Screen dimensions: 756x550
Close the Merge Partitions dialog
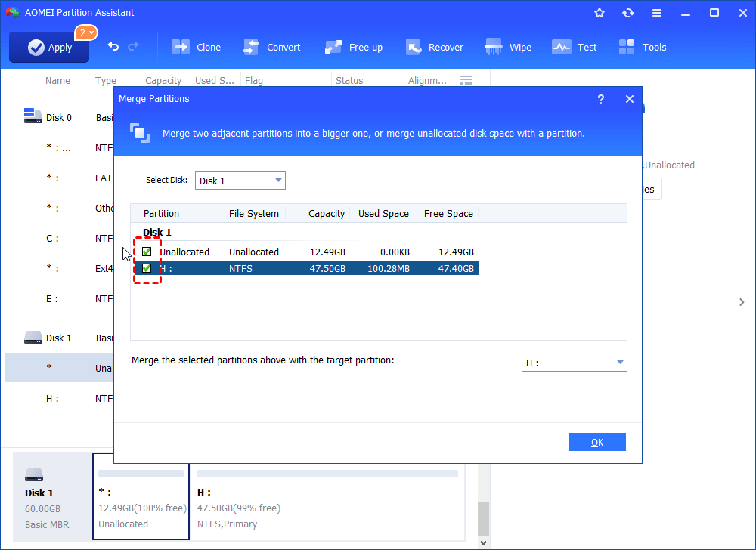tap(629, 99)
